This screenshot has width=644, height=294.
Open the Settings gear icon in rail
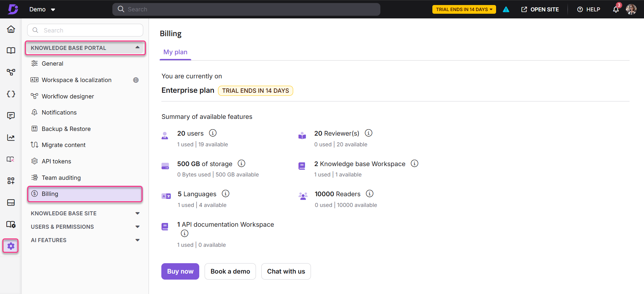coord(11,246)
